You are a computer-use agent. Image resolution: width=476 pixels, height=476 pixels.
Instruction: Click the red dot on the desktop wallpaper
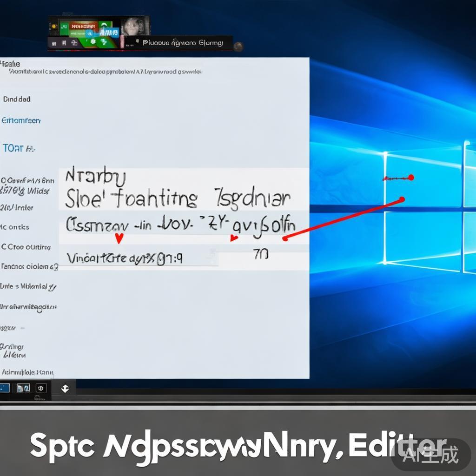tap(410, 177)
